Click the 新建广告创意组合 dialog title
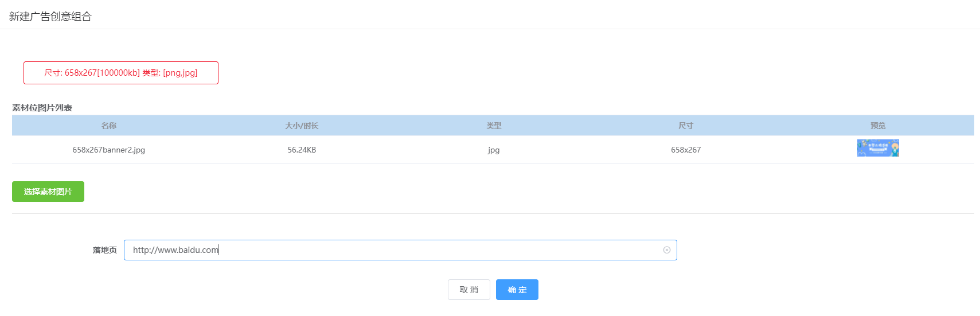 click(50, 16)
